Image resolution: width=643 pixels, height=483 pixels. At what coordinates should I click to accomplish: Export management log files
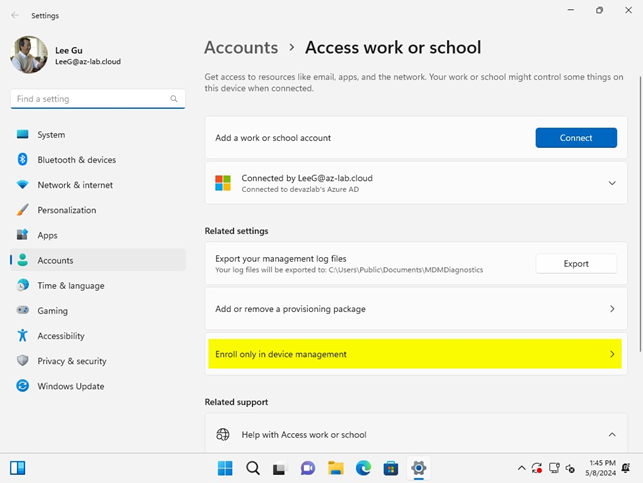pos(576,264)
